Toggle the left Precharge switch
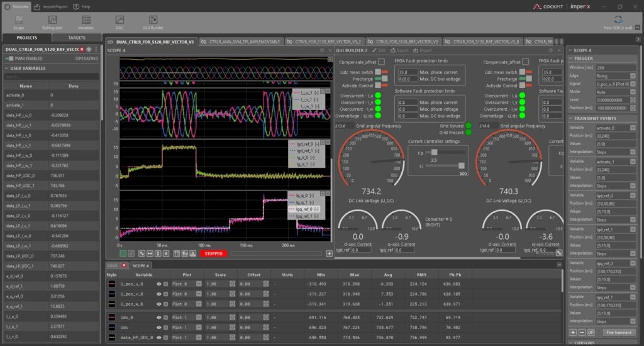The image size is (644, 346). pos(382,79)
